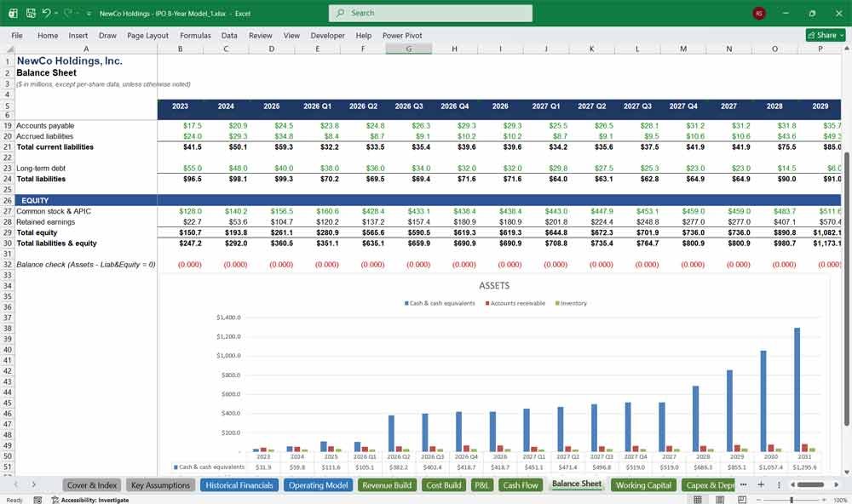
Task: Click the tallest blue bar for 2031
Action: [x=797, y=389]
